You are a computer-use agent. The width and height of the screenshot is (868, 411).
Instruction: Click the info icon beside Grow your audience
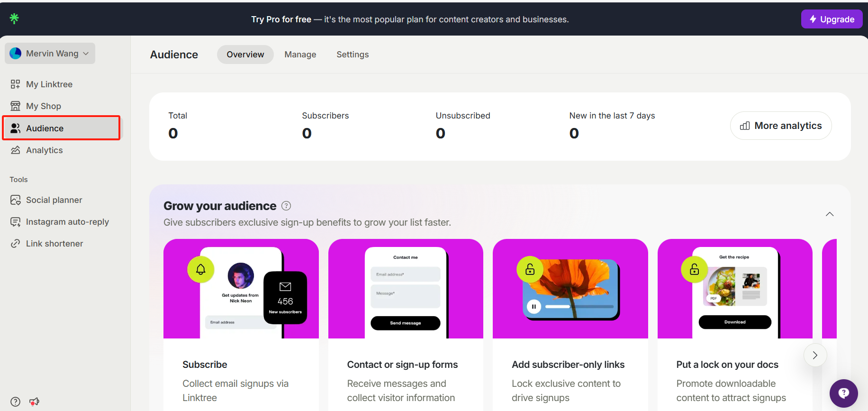[286, 206]
